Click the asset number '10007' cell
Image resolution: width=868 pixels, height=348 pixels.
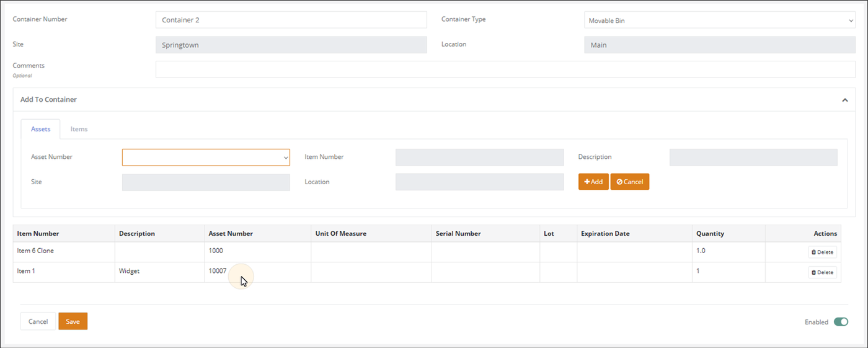[x=257, y=272]
